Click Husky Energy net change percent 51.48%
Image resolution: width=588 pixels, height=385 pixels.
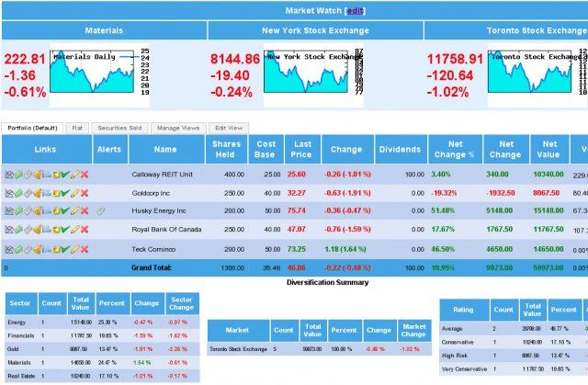point(443,210)
